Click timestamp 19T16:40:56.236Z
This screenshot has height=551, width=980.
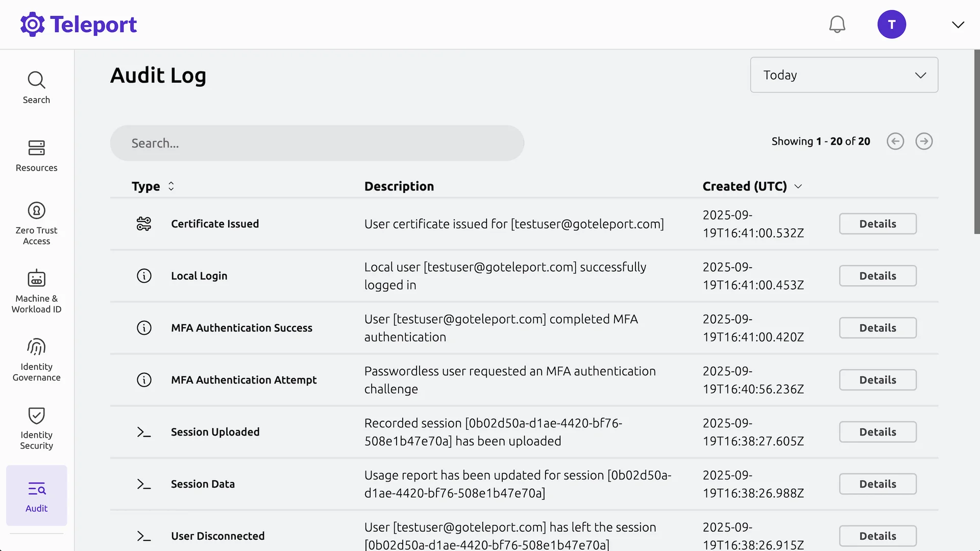point(753,389)
